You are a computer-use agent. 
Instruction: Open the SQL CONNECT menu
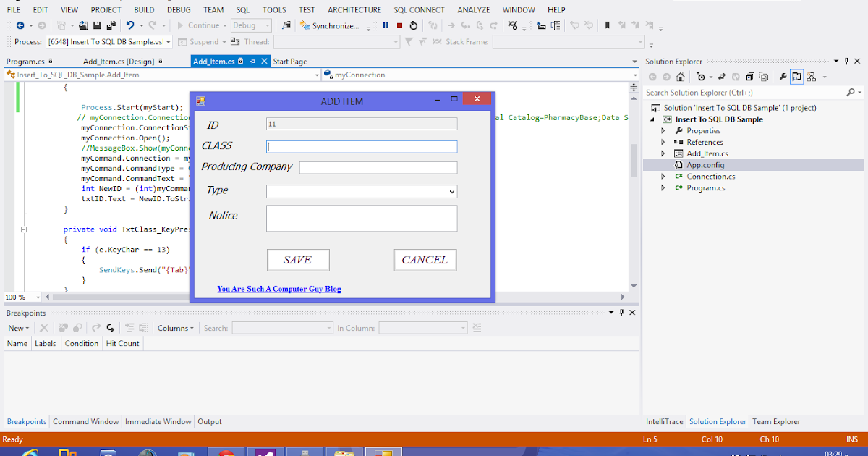coord(420,10)
